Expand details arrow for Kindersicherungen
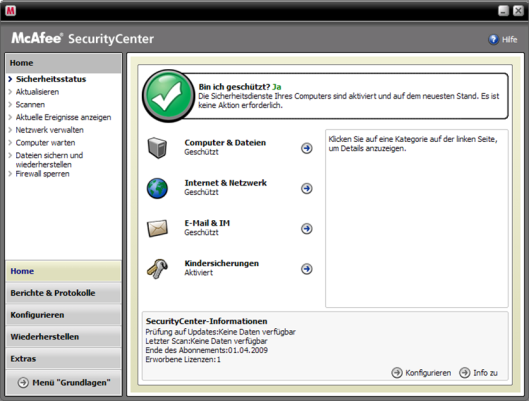Screen dimensions: 529x401 [x=307, y=269]
